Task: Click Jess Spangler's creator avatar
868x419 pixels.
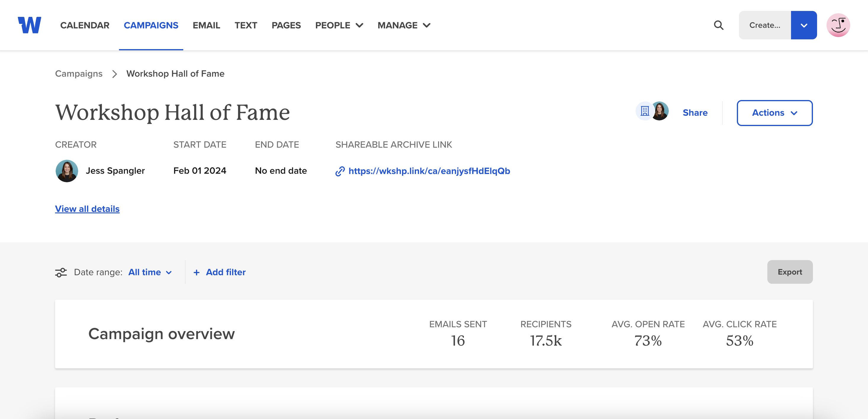Action: click(67, 171)
